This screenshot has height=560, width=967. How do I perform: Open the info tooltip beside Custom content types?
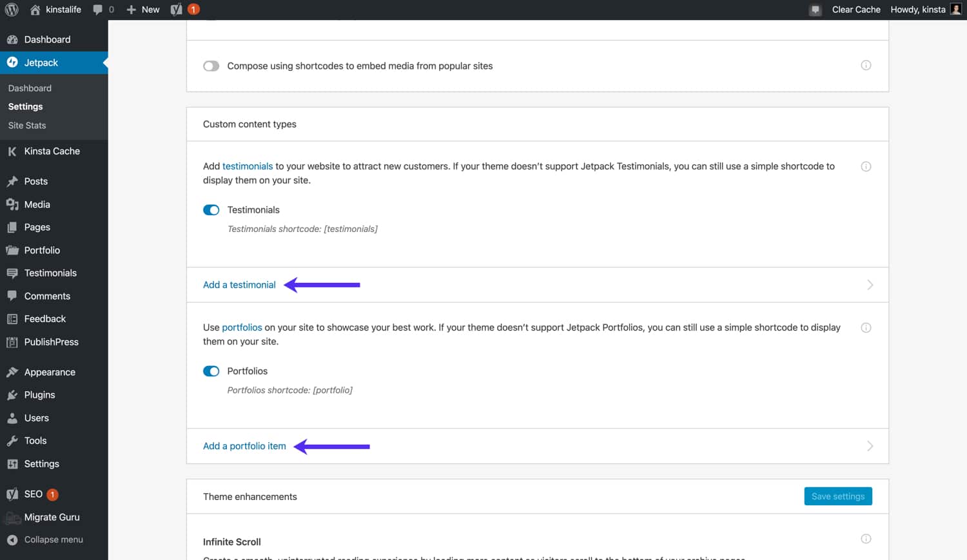click(x=866, y=166)
